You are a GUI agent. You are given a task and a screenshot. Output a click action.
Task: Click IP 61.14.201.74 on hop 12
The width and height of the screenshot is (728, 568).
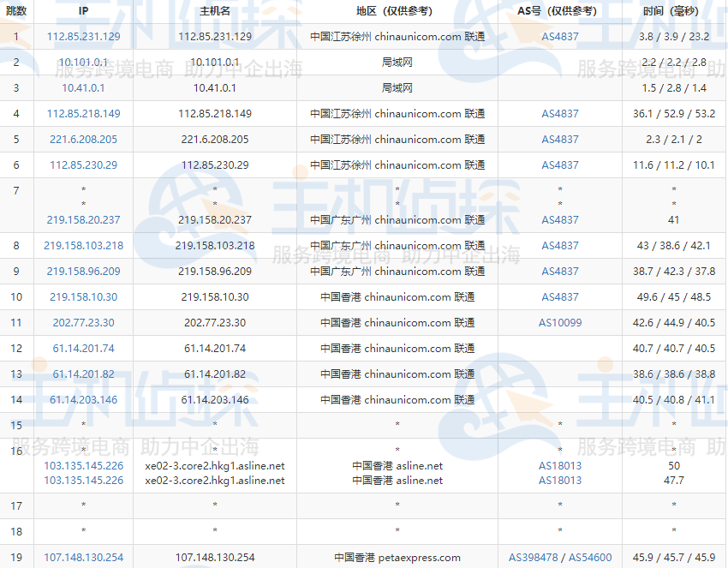pos(83,349)
